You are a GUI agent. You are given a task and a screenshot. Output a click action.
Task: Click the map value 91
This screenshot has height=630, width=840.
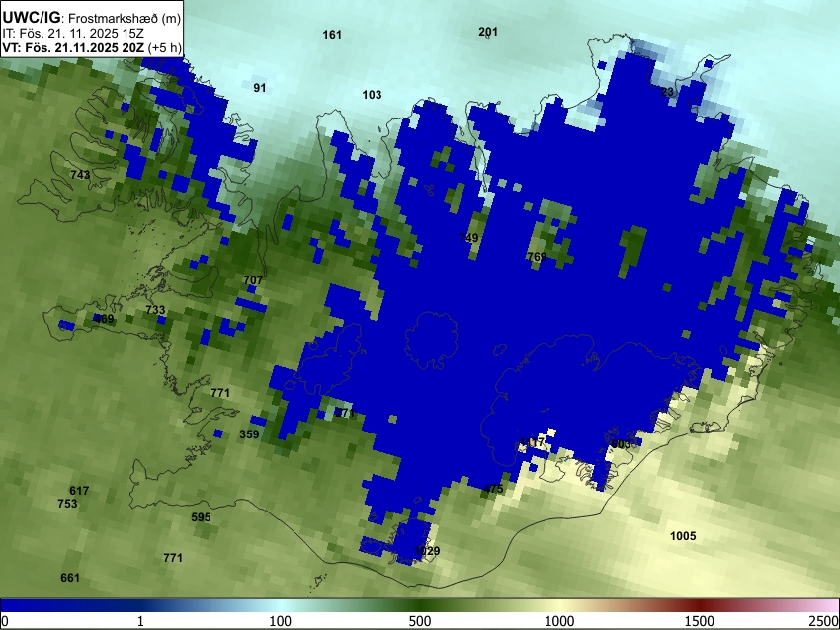coord(260,88)
